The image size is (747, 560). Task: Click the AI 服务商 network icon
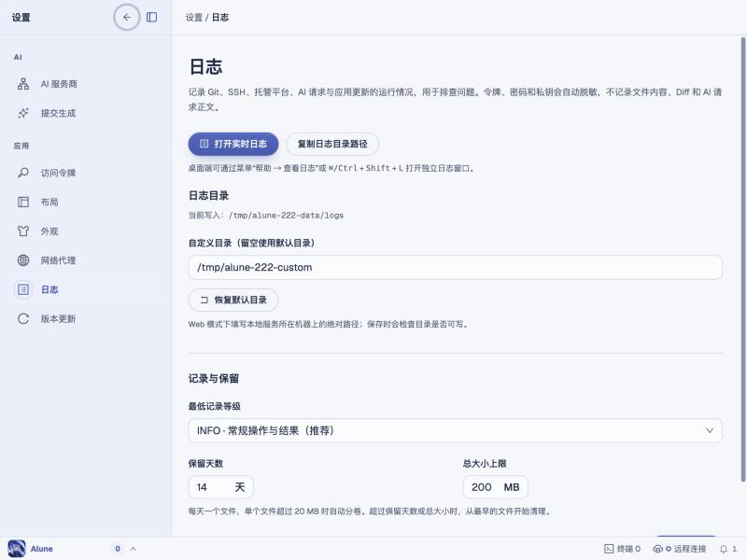pos(22,84)
